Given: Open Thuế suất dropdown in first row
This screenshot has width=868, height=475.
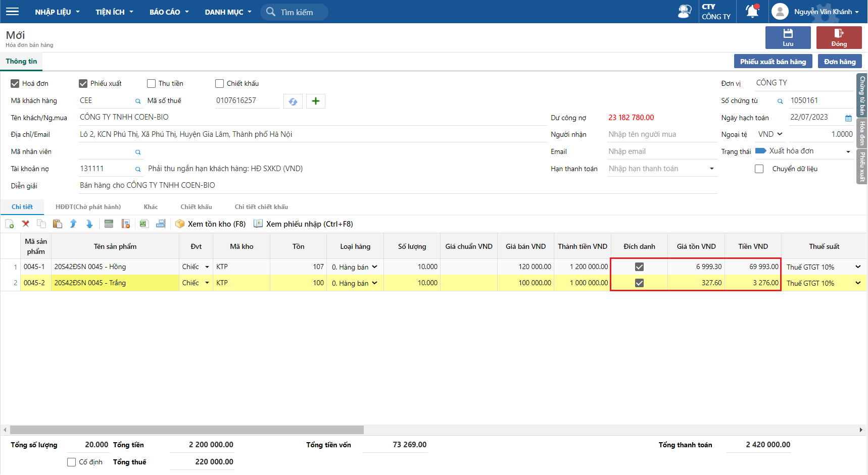Looking at the screenshot, I should click(858, 267).
